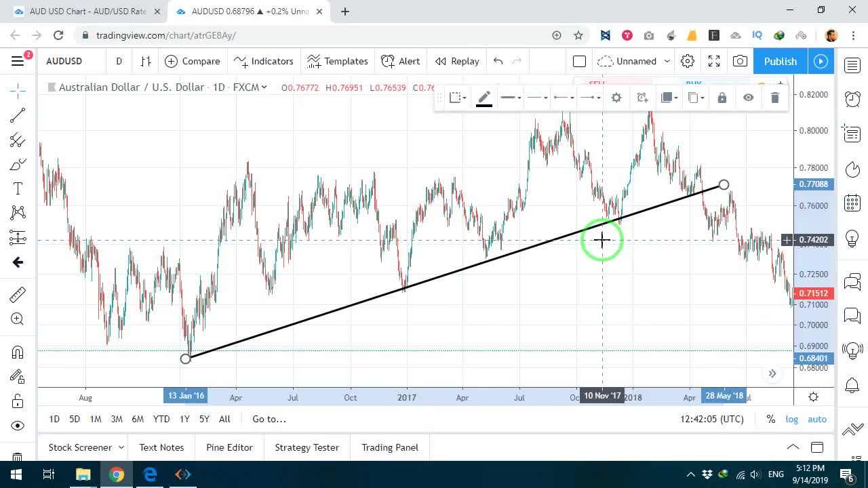Open the line thickness dropdown
The image size is (868, 488).
511,98
